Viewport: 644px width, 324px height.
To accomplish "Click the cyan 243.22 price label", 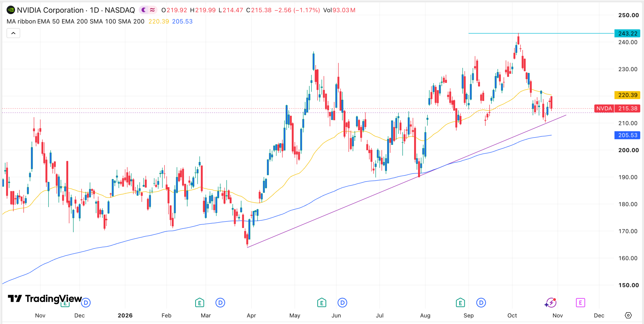I will click(x=627, y=34).
